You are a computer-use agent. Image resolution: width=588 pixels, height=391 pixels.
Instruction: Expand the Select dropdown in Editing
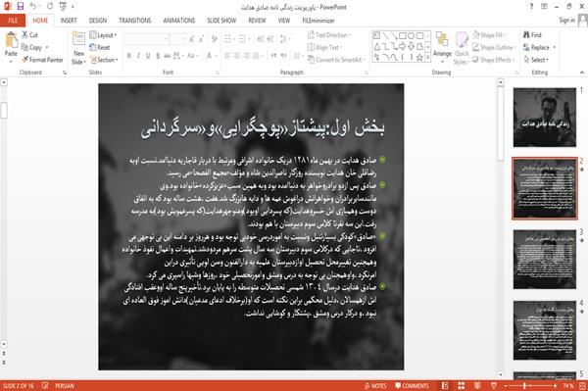pos(536,60)
